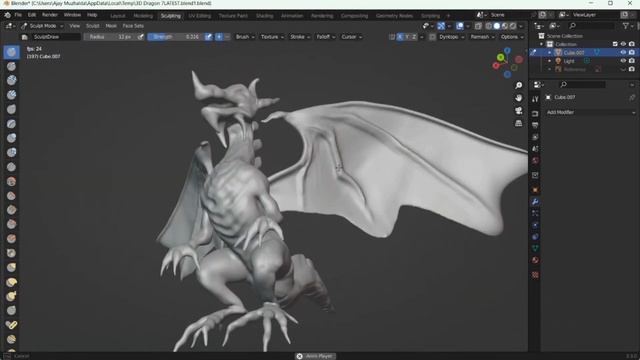Open Object Data properties green triangle tab

point(535,248)
